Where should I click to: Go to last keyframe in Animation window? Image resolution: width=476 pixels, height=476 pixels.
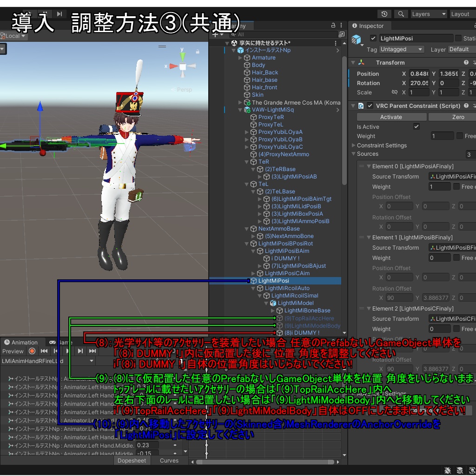pyautogui.click(x=93, y=351)
